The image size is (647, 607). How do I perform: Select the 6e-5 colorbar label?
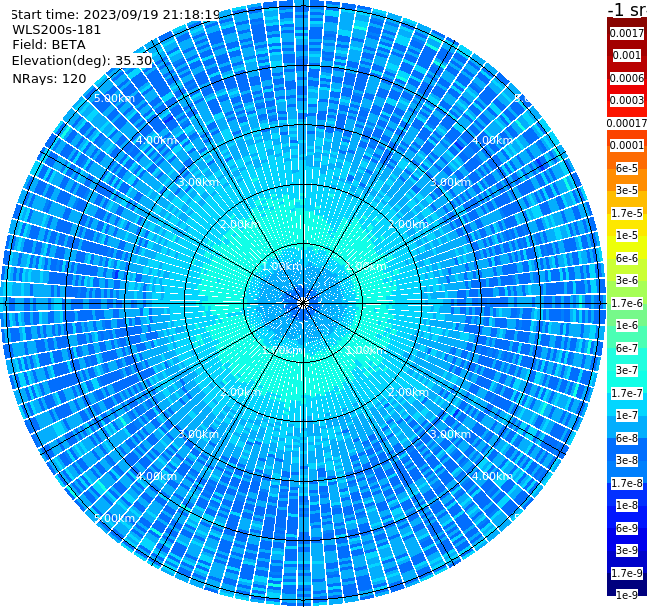(627, 168)
